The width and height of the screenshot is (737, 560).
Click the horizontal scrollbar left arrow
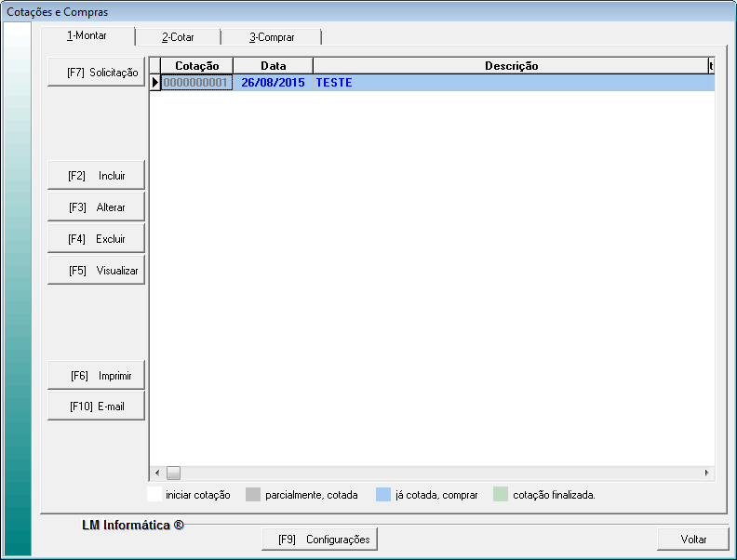click(x=156, y=473)
